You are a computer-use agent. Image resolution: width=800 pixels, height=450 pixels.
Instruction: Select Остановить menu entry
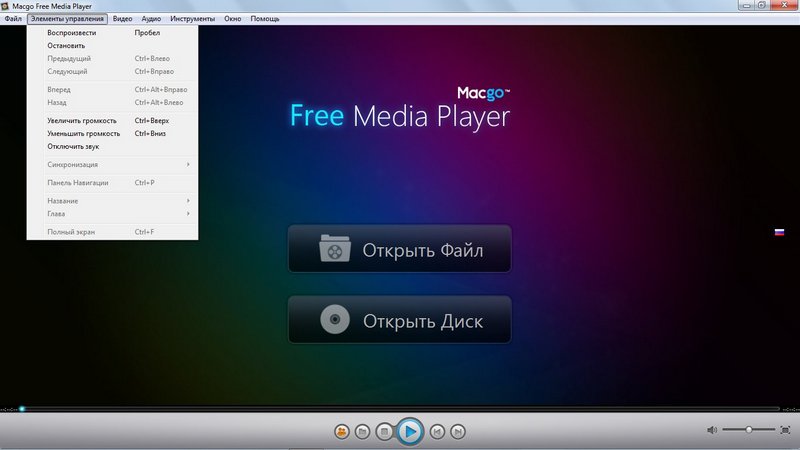tap(112, 45)
